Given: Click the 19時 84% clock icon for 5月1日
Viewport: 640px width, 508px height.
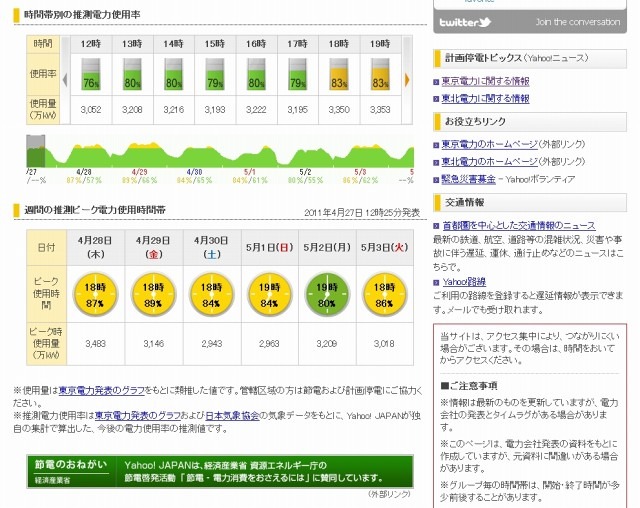Looking at the screenshot, I should click(269, 294).
